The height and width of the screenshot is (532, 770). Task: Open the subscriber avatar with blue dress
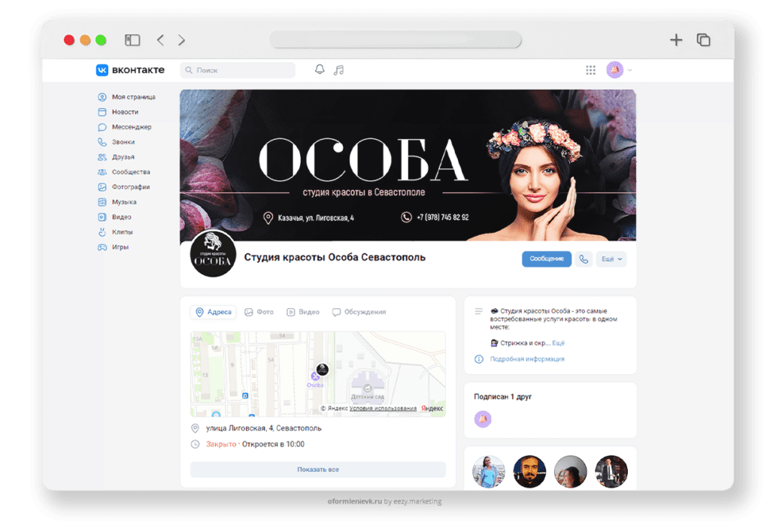(x=489, y=472)
